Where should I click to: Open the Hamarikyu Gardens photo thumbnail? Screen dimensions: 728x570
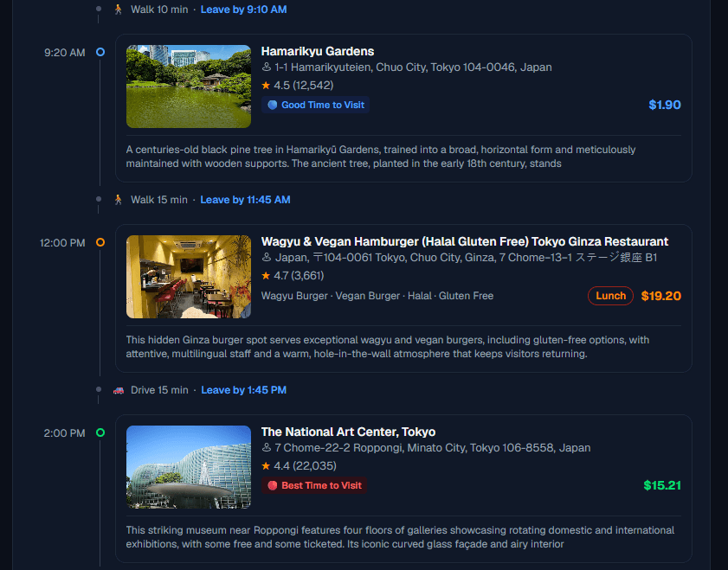click(189, 86)
